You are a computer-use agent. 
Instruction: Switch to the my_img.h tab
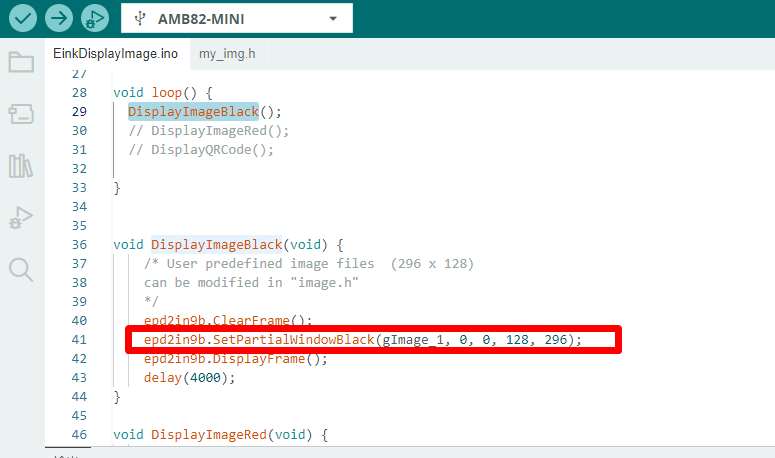[x=227, y=53]
